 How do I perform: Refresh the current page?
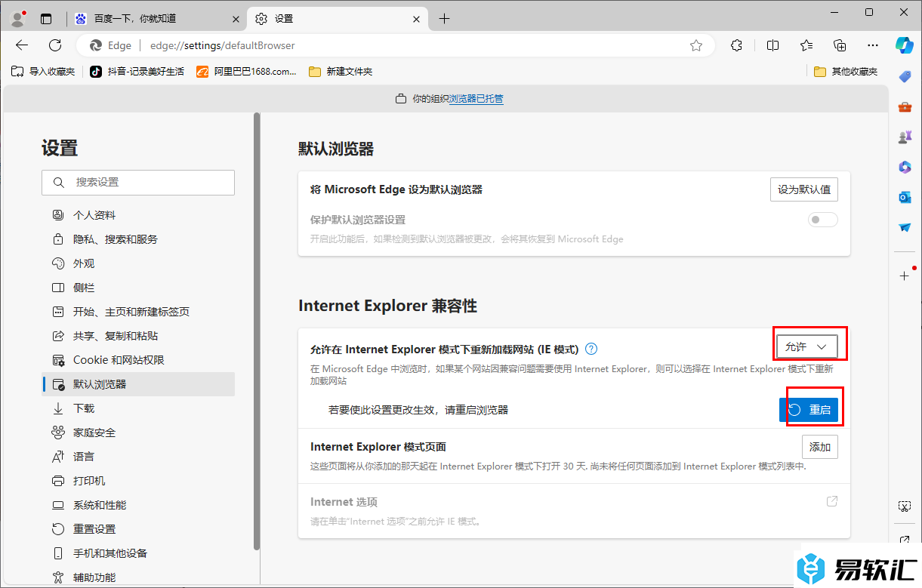[55, 45]
